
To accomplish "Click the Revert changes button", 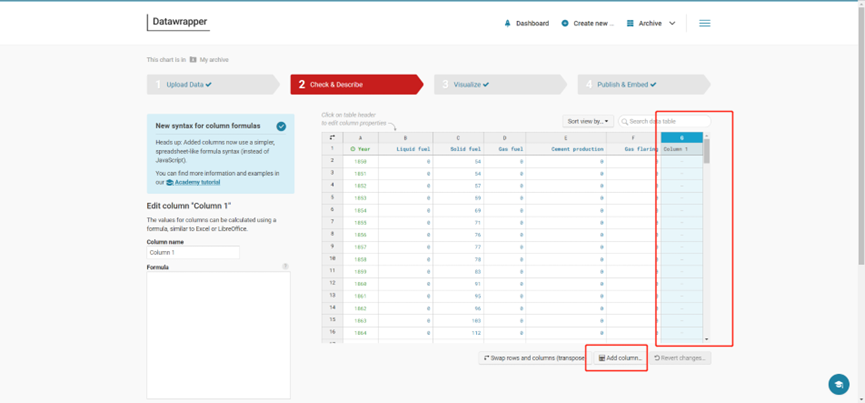I will tap(680, 358).
